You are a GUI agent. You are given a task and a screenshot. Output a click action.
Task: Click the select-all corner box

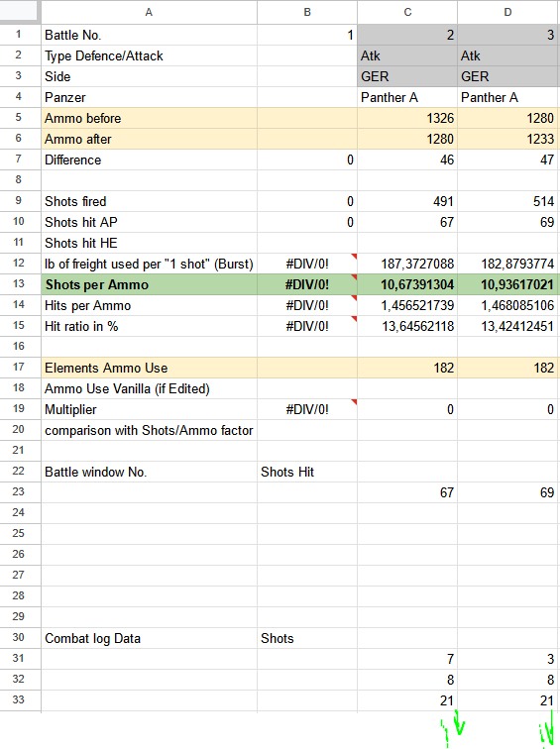(x=19, y=11)
